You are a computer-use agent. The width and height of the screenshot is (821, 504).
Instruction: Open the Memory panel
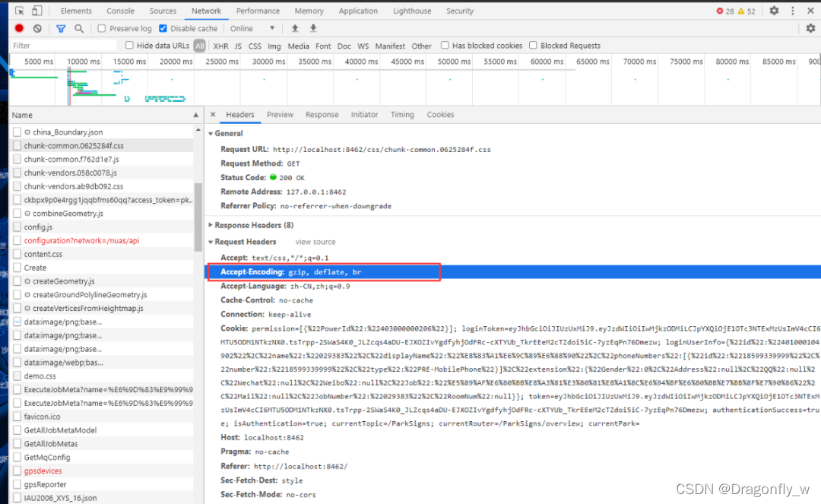(x=309, y=11)
